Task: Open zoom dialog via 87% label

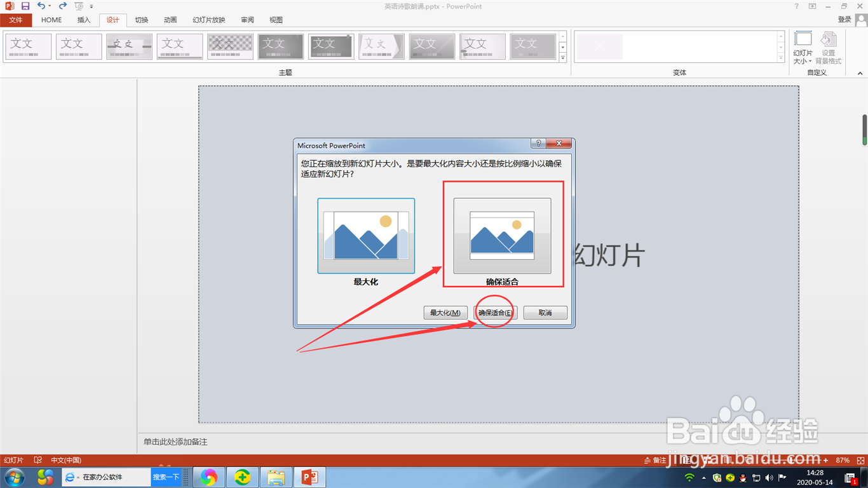Action: coord(843,460)
